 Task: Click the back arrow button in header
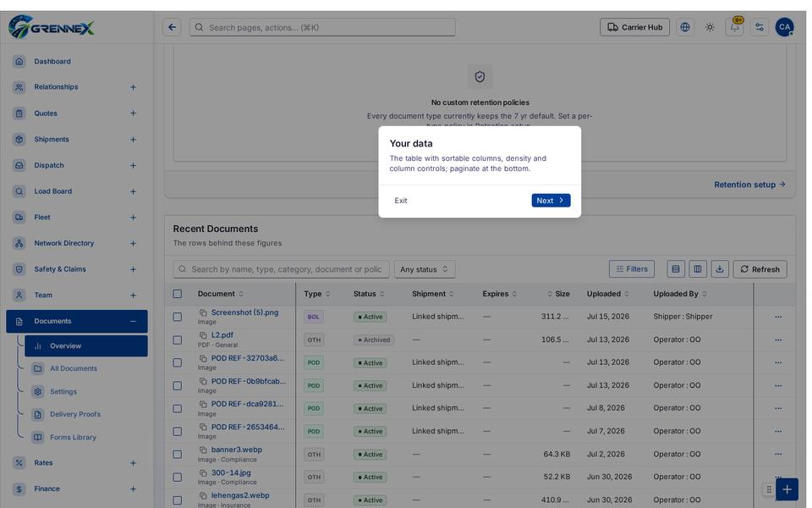[x=172, y=27]
